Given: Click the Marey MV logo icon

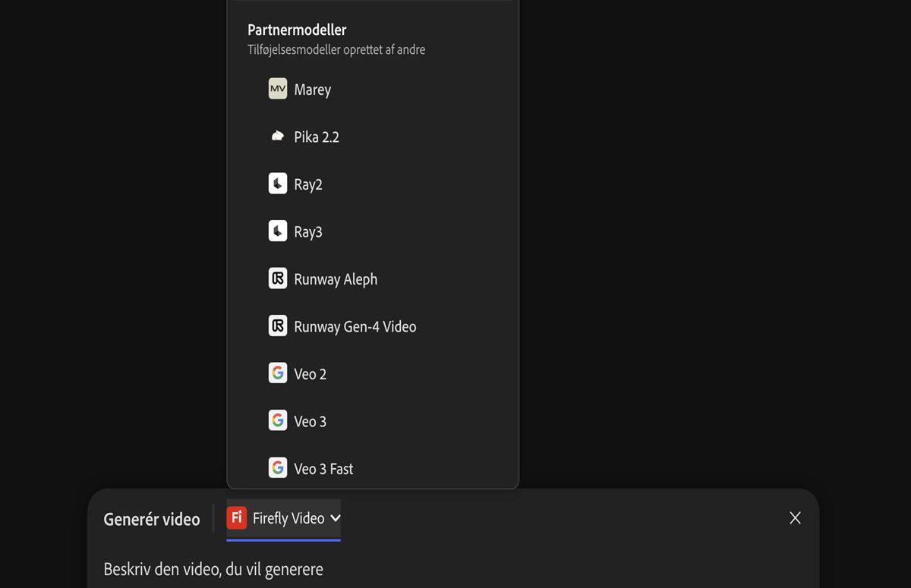Looking at the screenshot, I should tap(278, 89).
